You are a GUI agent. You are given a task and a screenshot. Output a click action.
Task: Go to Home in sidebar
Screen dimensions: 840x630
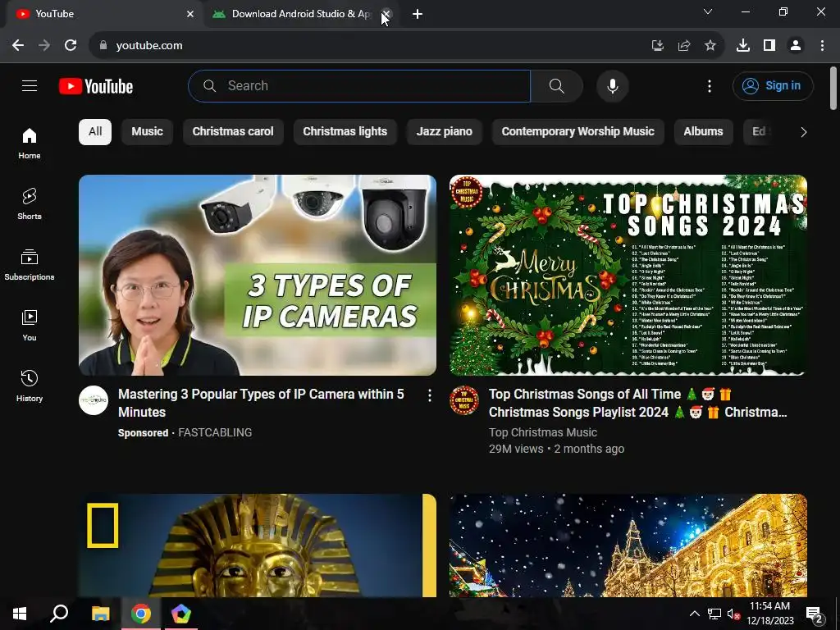click(30, 144)
